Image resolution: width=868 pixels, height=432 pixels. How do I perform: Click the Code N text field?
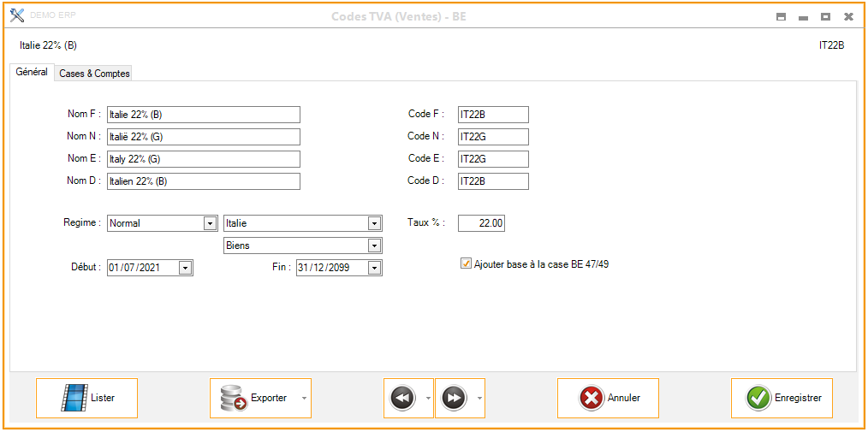tap(493, 137)
